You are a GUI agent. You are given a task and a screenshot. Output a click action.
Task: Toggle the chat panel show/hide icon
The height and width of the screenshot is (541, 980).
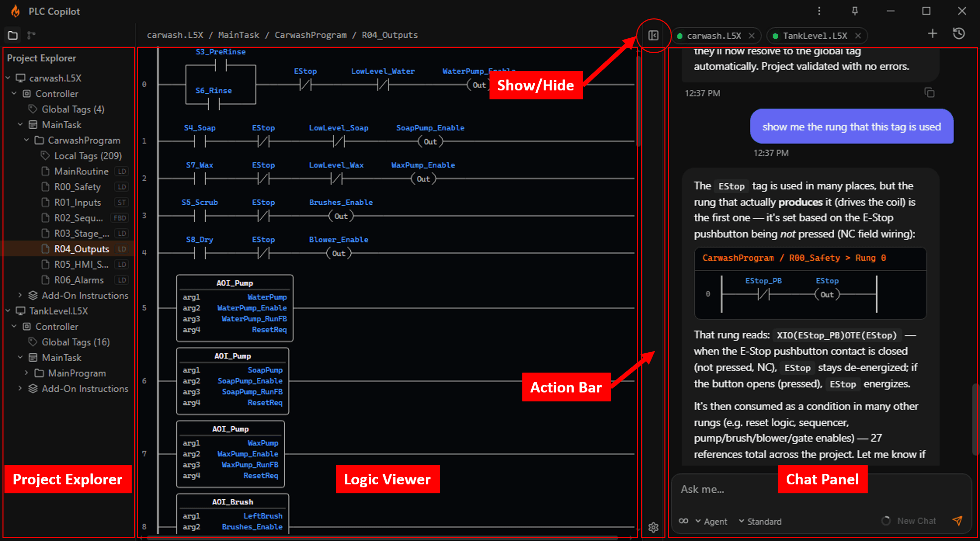[653, 35]
